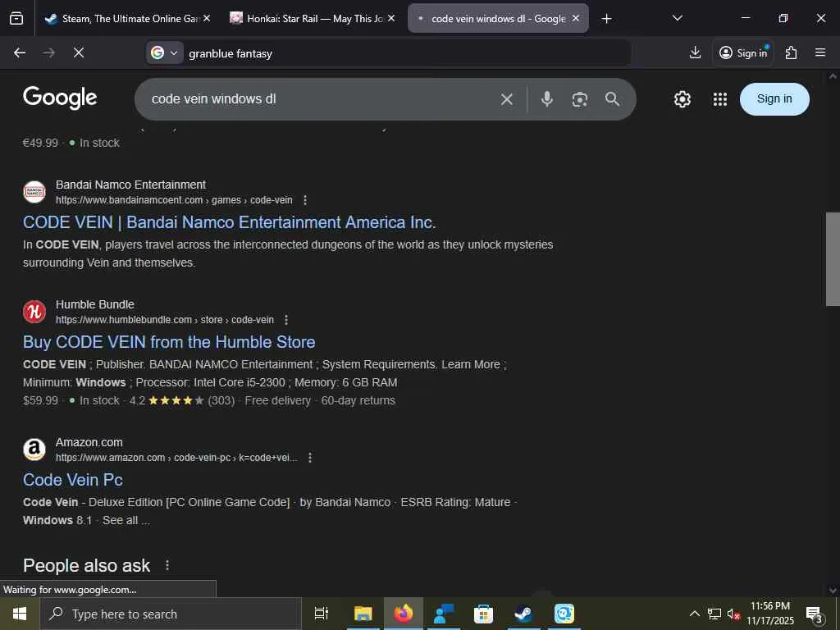Open Task View on taskbar
This screenshot has height=630, width=840.
click(x=322, y=614)
